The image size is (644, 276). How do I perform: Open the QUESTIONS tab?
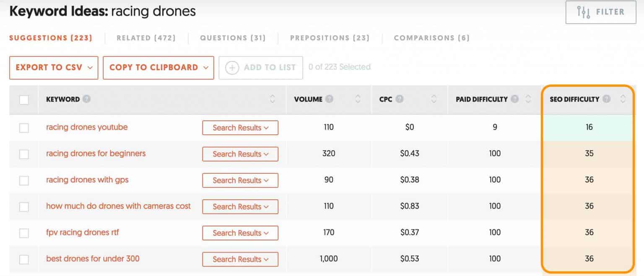pyautogui.click(x=233, y=38)
